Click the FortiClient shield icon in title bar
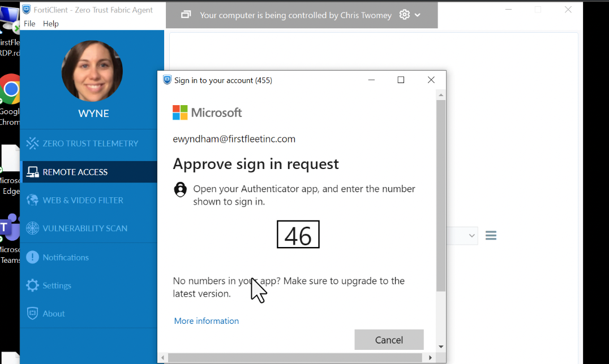 pos(27,9)
